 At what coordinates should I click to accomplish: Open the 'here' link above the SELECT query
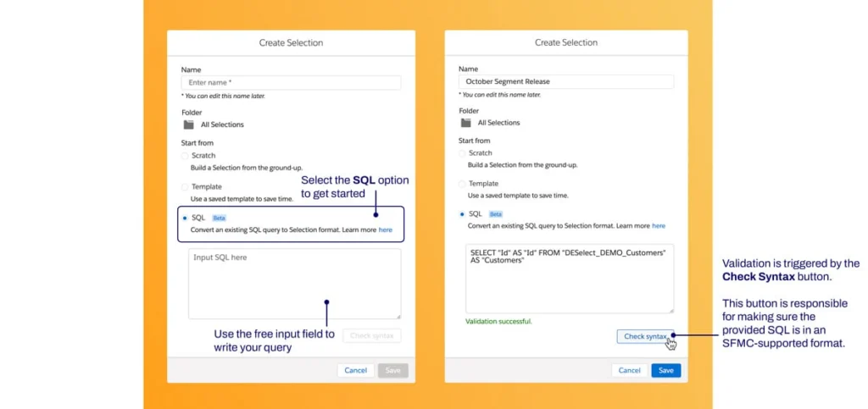(659, 226)
